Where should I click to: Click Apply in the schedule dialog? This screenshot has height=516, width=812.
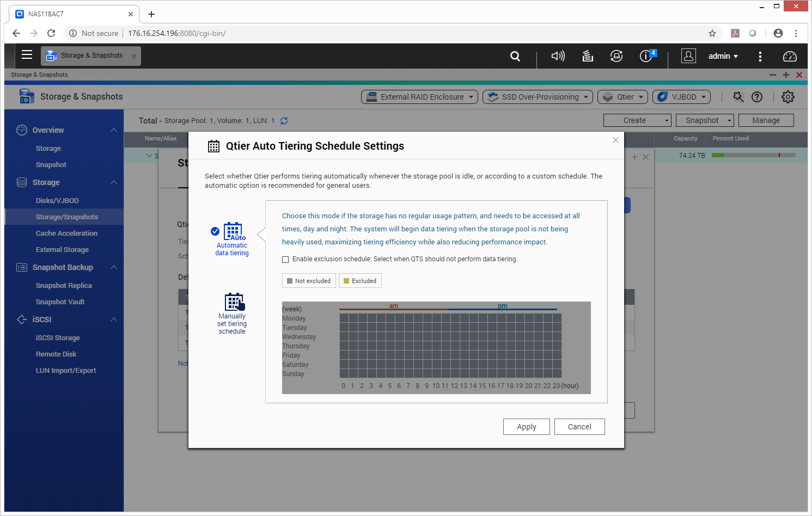pos(527,427)
